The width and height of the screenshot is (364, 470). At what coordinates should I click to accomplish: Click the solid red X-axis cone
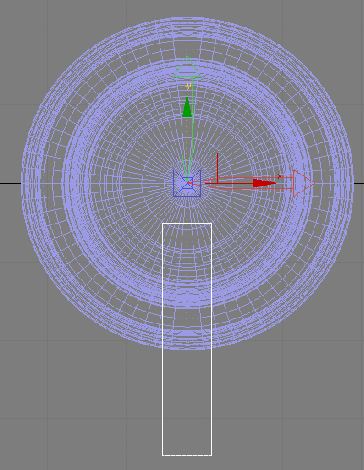tap(264, 183)
